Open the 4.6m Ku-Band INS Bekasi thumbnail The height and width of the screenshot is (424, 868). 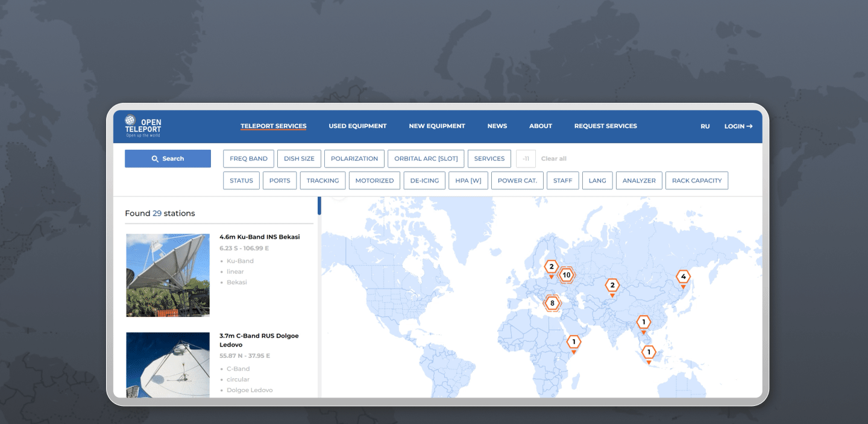tap(168, 275)
